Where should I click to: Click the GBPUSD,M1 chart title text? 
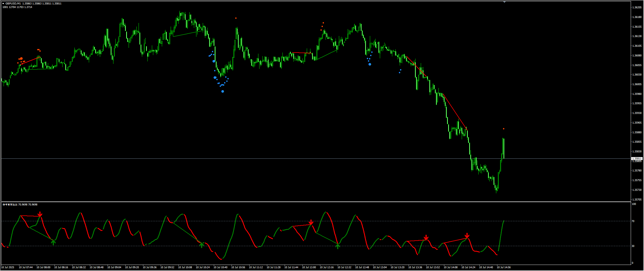(13, 4)
